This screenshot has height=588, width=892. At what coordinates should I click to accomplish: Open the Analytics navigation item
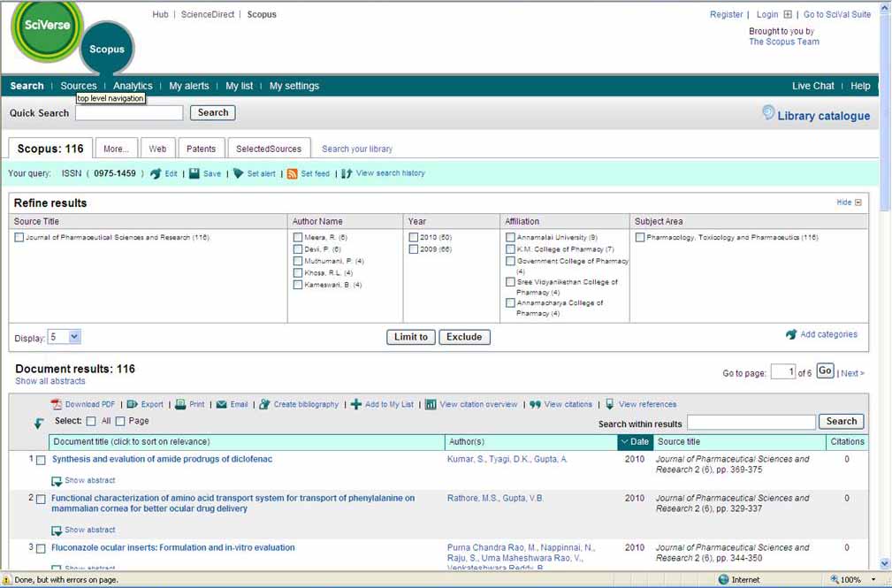tap(133, 86)
